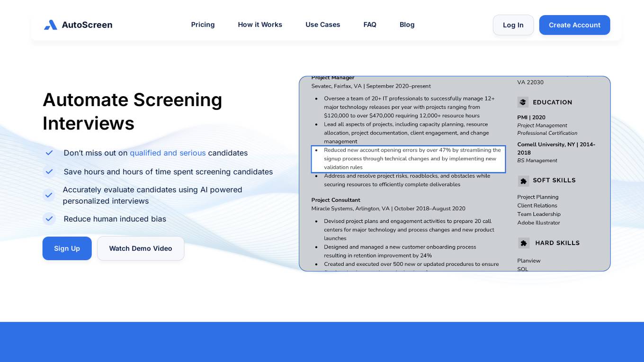The height and width of the screenshot is (362, 644).
Task: Click 'Adobe Illustrator' in soft skills list
Action: (x=538, y=223)
